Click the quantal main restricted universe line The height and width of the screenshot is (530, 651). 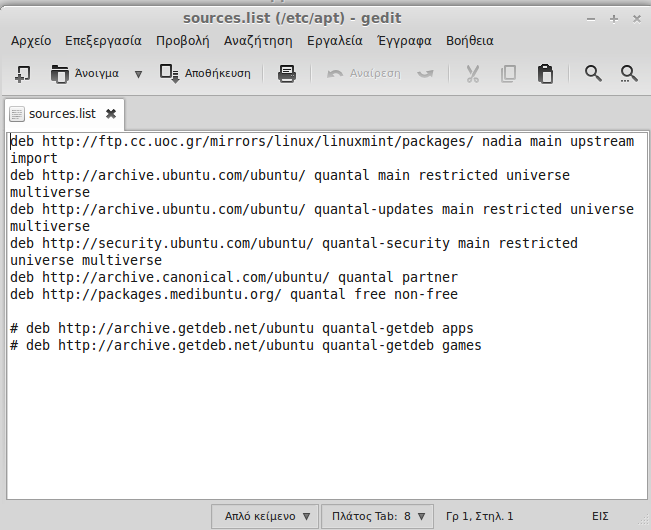click(x=290, y=176)
